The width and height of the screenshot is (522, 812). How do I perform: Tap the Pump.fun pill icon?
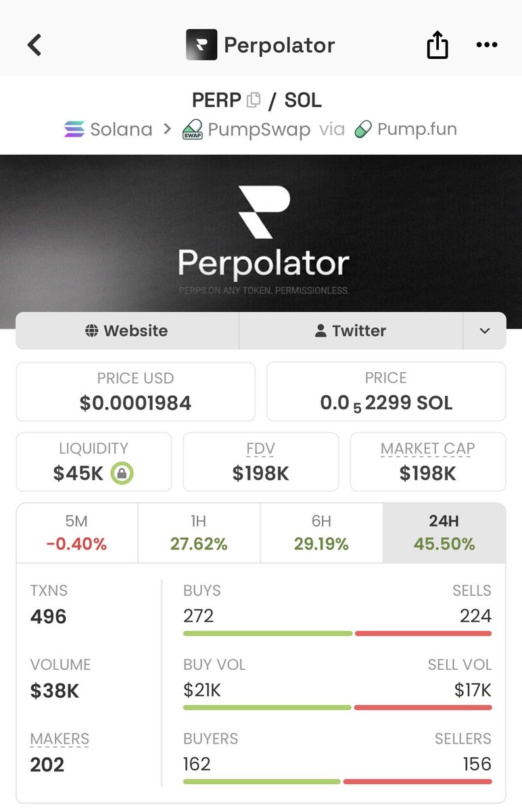[x=363, y=129]
